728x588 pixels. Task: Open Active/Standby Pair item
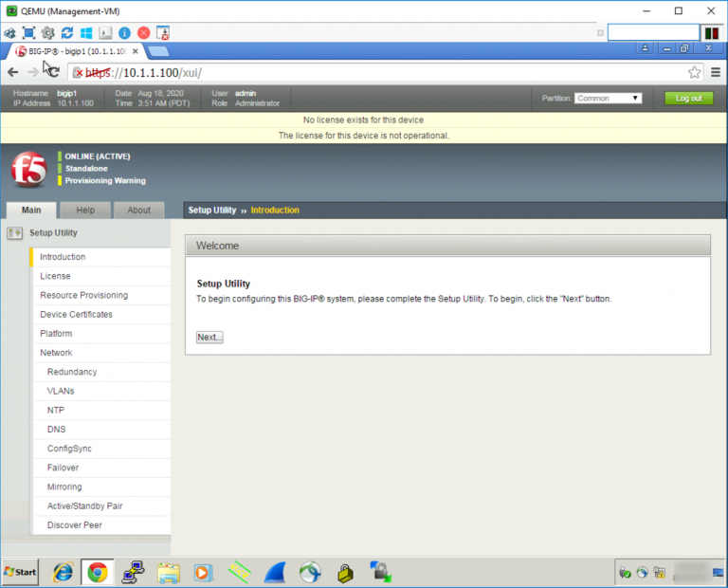click(x=101, y=505)
